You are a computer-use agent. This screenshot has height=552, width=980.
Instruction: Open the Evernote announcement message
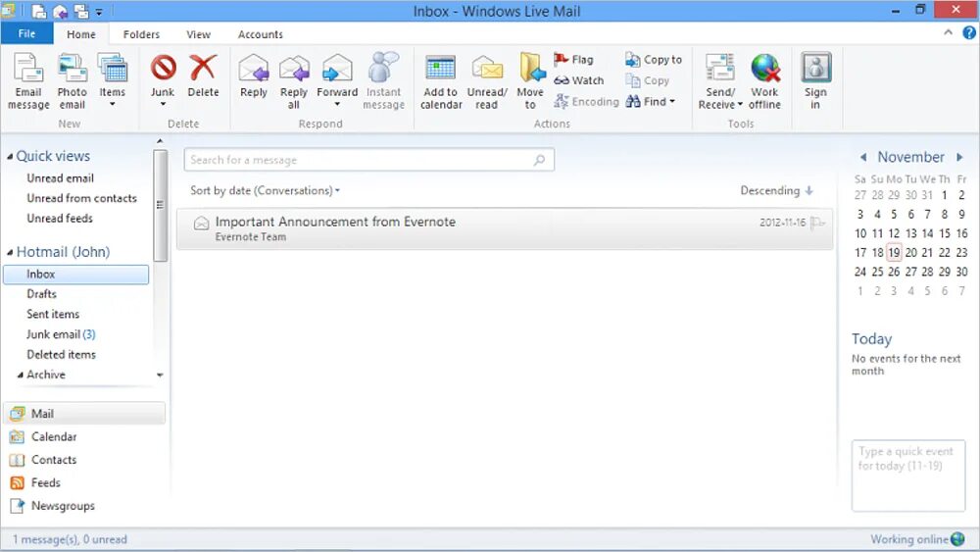(x=505, y=228)
